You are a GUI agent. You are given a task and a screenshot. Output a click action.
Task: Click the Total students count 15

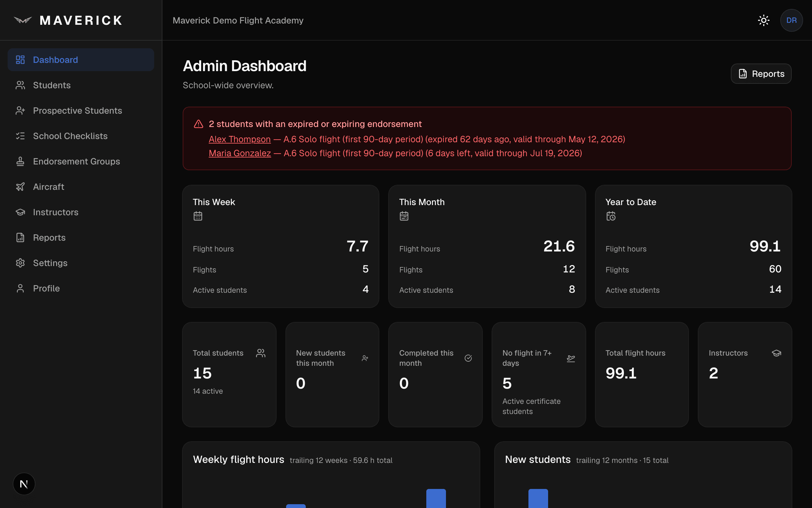click(202, 373)
